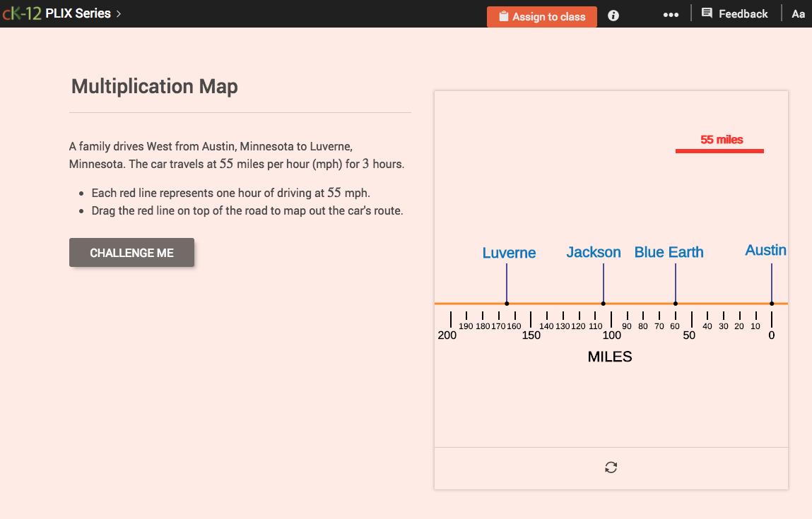Click the Jackson marker to expand details
Viewport: 812px width, 519px height.
pos(603,302)
